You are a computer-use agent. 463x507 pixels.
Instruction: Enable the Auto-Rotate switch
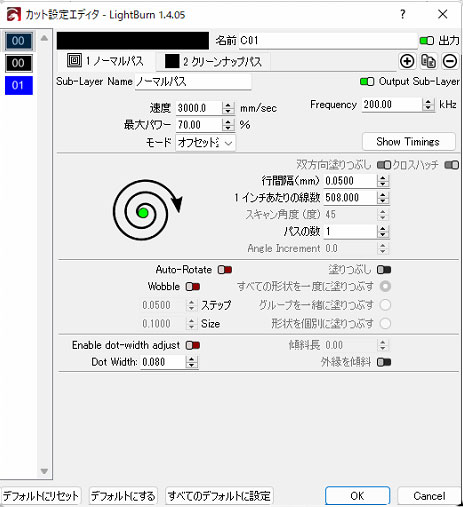pyautogui.click(x=225, y=269)
